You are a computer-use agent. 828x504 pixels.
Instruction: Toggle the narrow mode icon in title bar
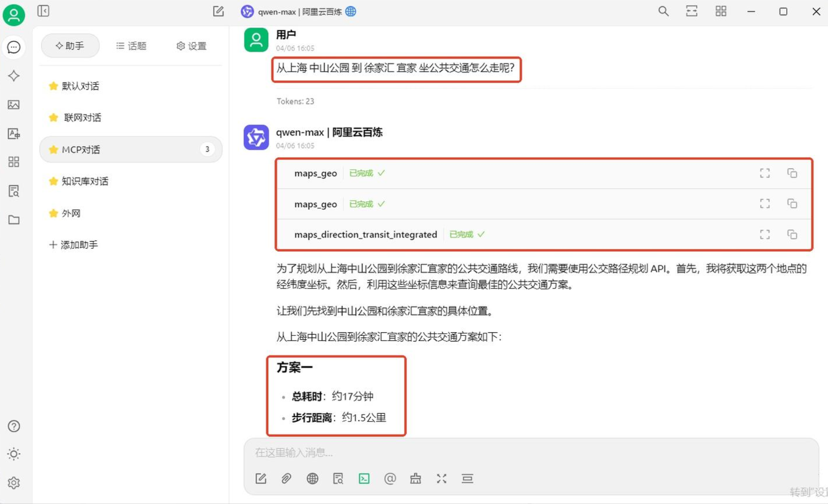tap(692, 11)
